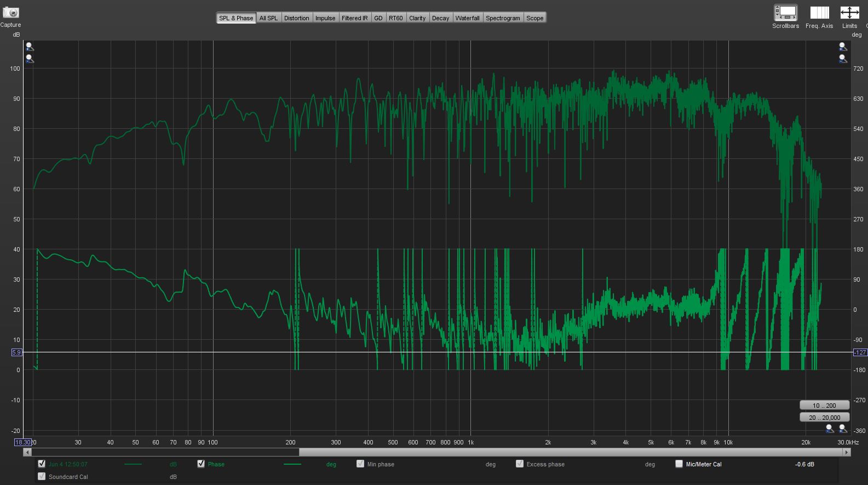Open the GD tab
Screen dimensions: 868x485
(x=378, y=18)
